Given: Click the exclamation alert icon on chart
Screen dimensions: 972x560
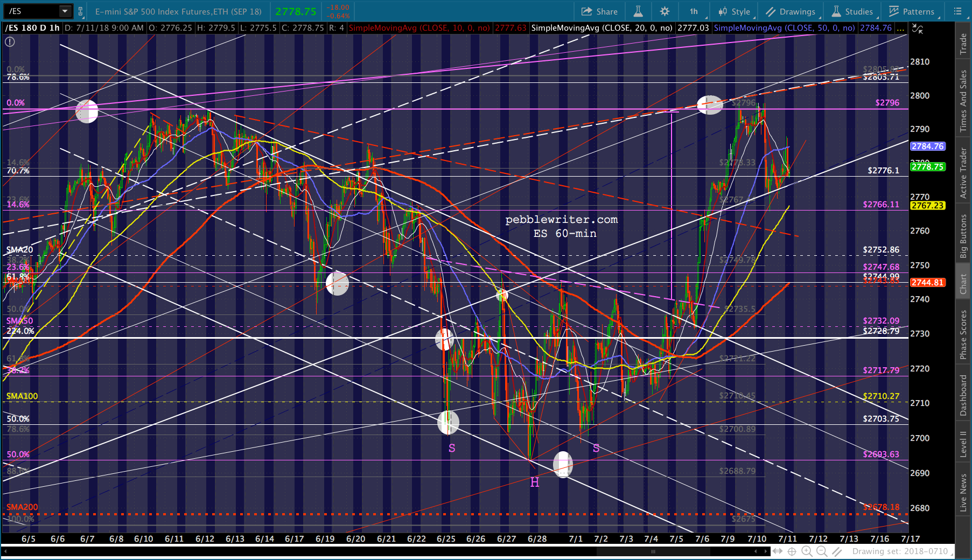Looking at the screenshot, I should coord(10,41).
